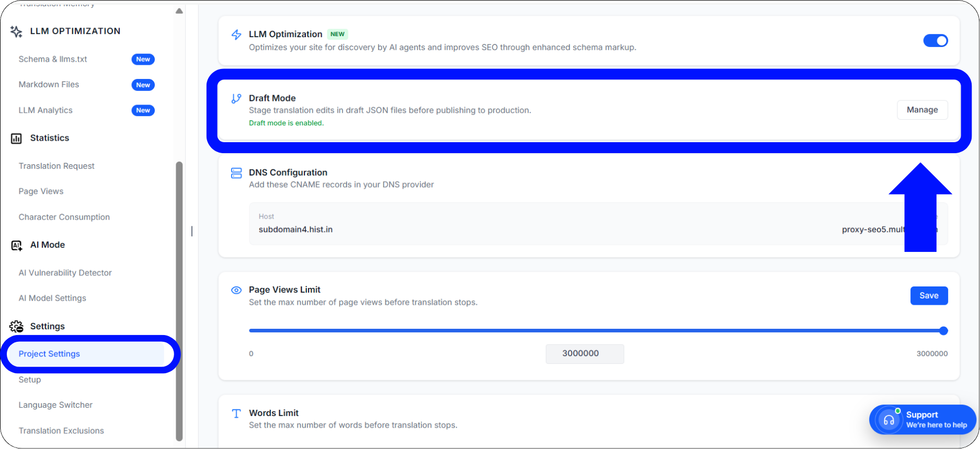Screen dimensions: 980x449
Task: Click the slider maximum label 3000000
Action: [932, 354]
